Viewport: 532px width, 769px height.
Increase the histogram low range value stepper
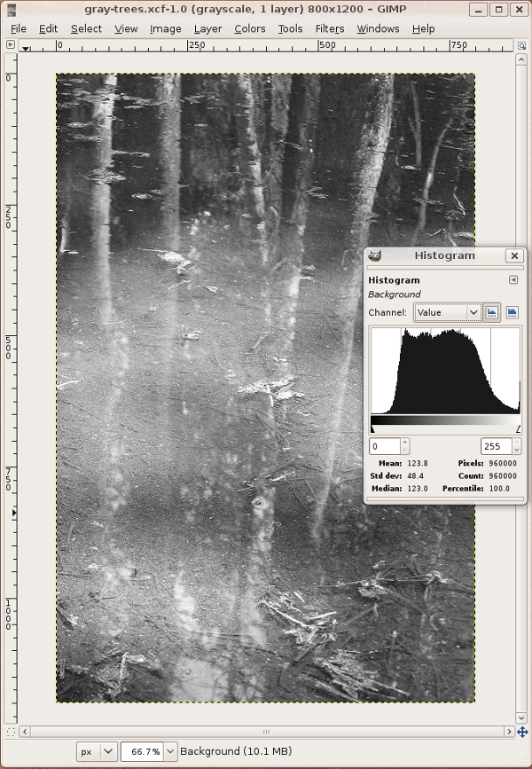[x=405, y=442]
